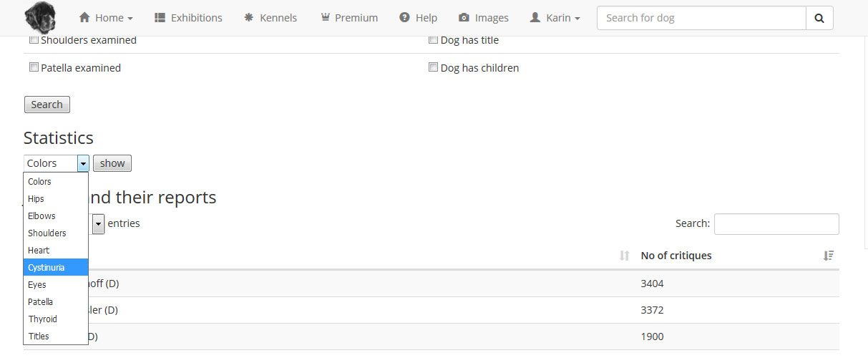
Task: Click the dog head site logo
Action: [x=41, y=16]
